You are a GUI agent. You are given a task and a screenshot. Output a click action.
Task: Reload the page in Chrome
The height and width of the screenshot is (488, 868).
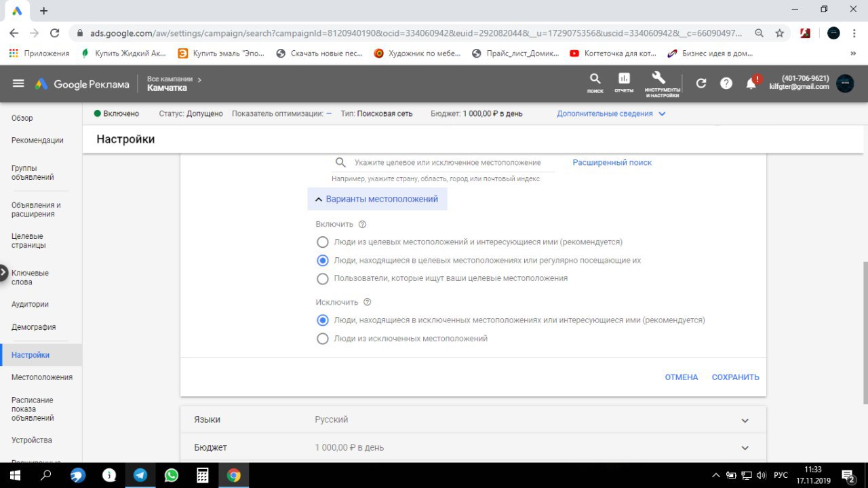point(55,33)
